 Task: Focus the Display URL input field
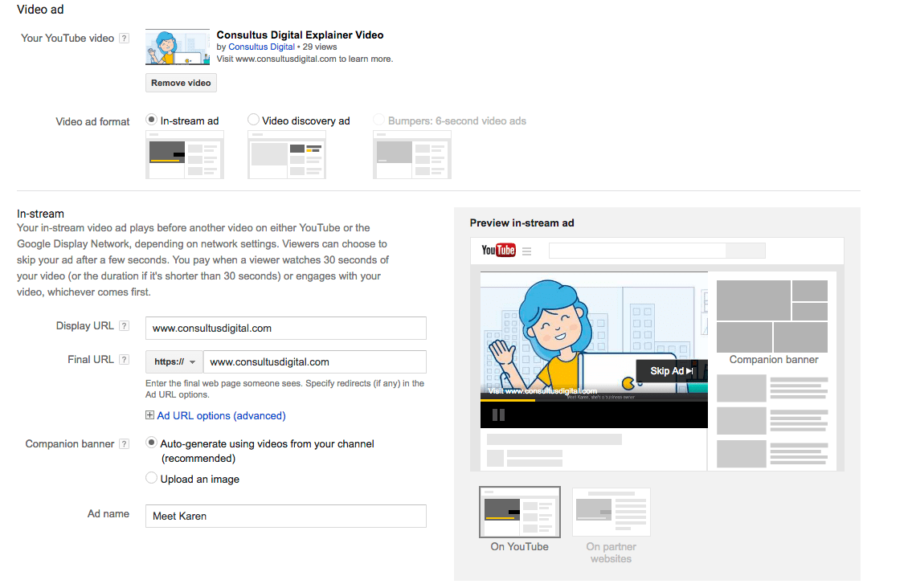[x=285, y=329]
